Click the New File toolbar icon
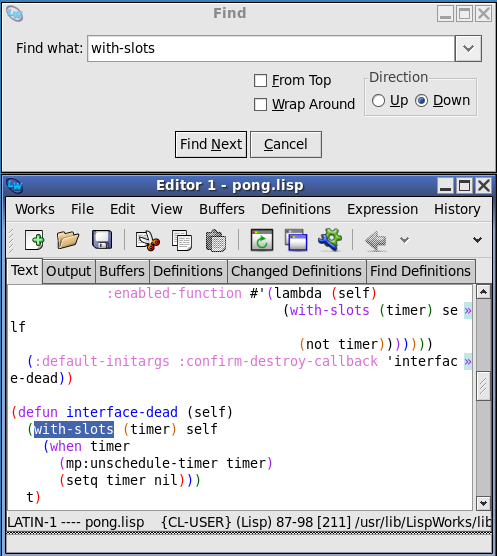Screen dimensions: 497x556 coord(34,240)
